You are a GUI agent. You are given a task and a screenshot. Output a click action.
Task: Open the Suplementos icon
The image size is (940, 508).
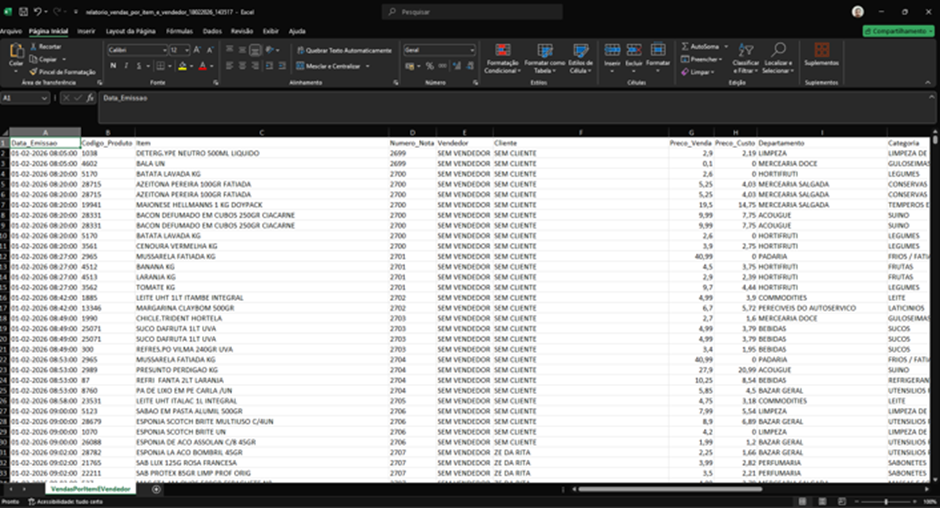point(821,50)
